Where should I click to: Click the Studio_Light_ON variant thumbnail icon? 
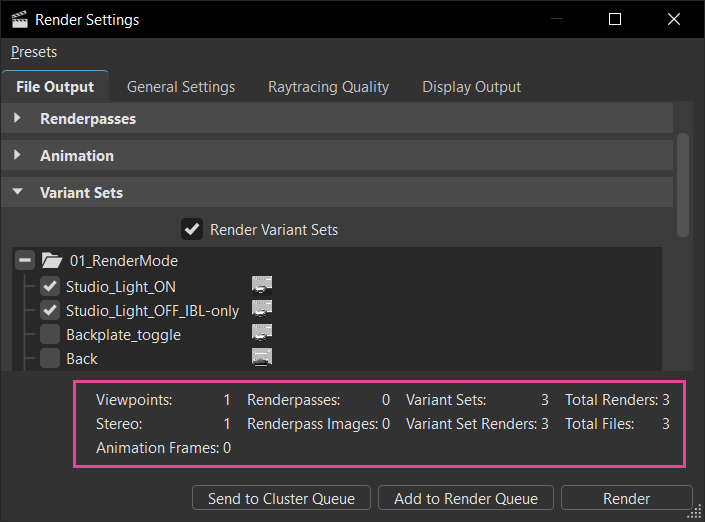(262, 285)
